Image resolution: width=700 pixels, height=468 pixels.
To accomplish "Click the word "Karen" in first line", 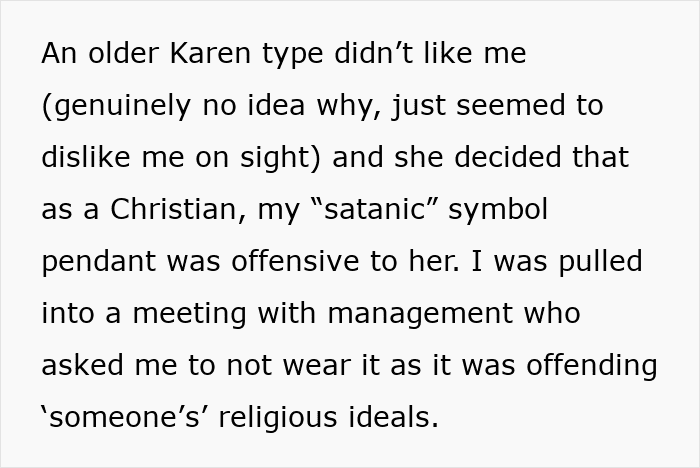I will tap(210, 53).
